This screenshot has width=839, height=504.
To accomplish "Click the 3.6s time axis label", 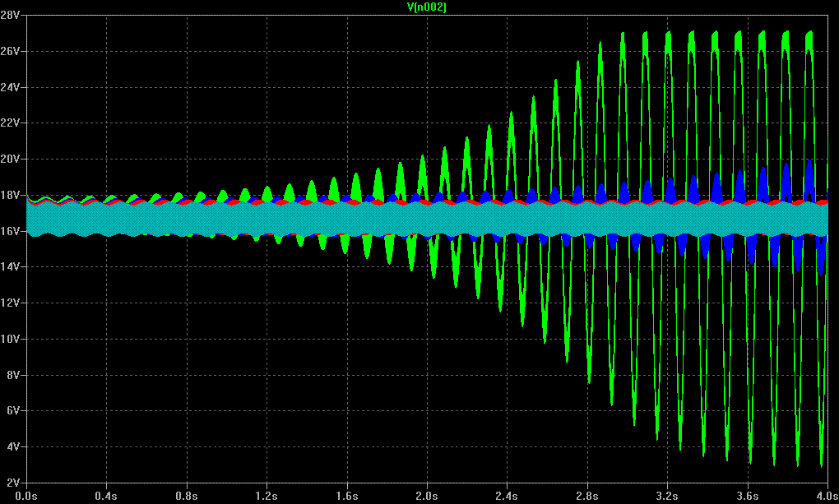I will pyautogui.click(x=748, y=496).
